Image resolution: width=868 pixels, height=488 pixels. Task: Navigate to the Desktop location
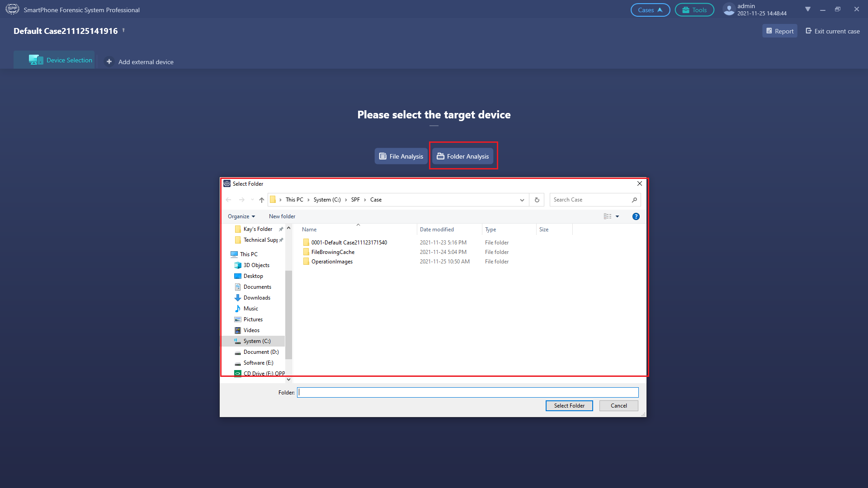252,275
